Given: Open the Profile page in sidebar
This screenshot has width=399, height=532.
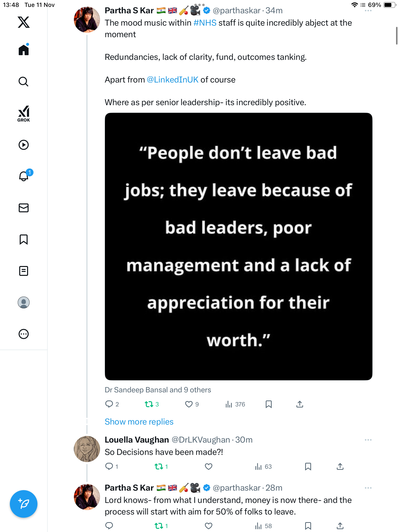Looking at the screenshot, I should pos(24,302).
